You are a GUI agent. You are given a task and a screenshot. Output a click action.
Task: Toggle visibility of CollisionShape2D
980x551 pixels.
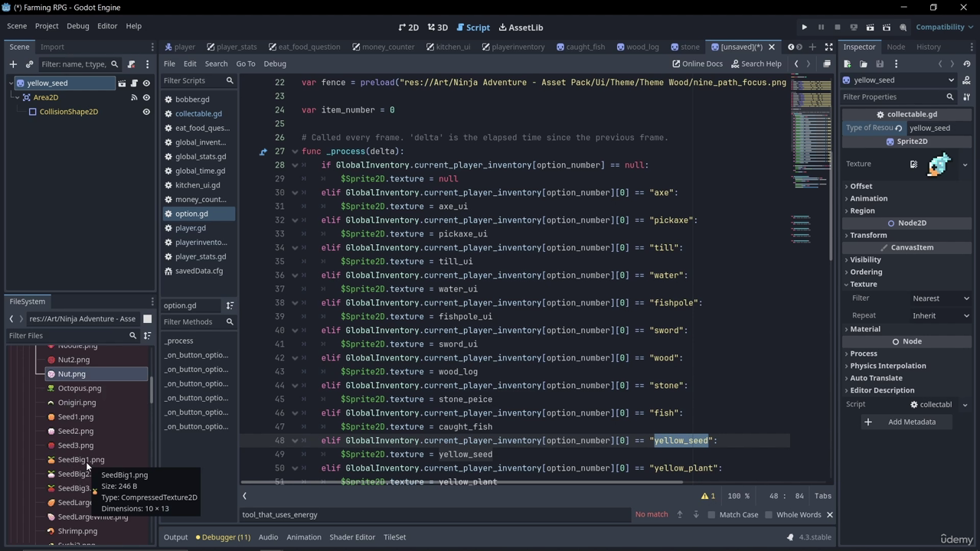click(146, 112)
